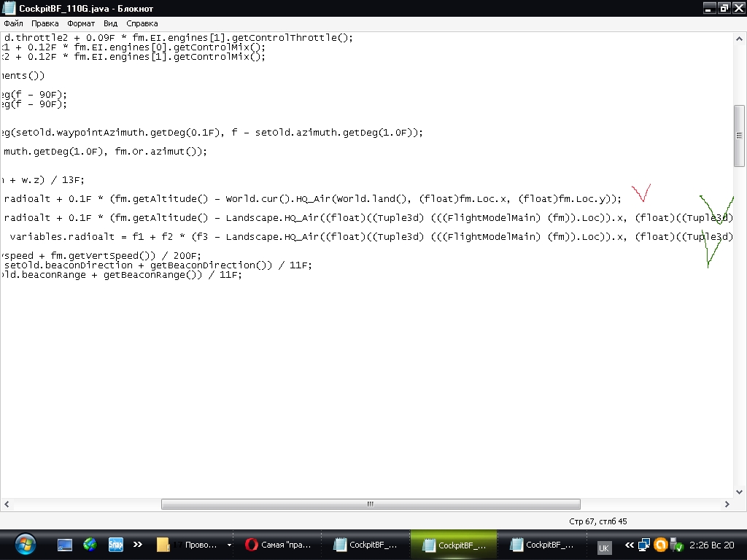747x560 pixels.
Task: Click the horizontal scrollbar left arrow
Action: [7, 504]
